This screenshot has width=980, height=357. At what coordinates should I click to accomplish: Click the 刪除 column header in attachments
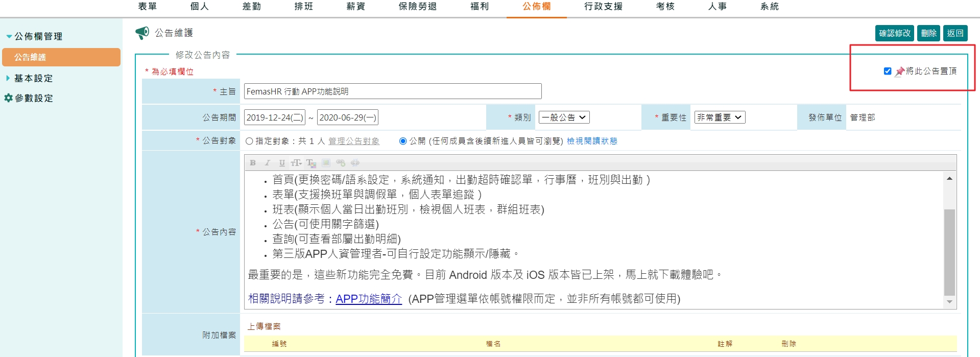pos(789,344)
